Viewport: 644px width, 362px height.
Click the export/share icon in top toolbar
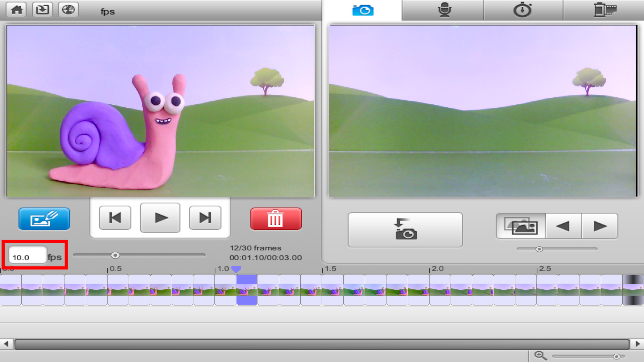tap(42, 10)
